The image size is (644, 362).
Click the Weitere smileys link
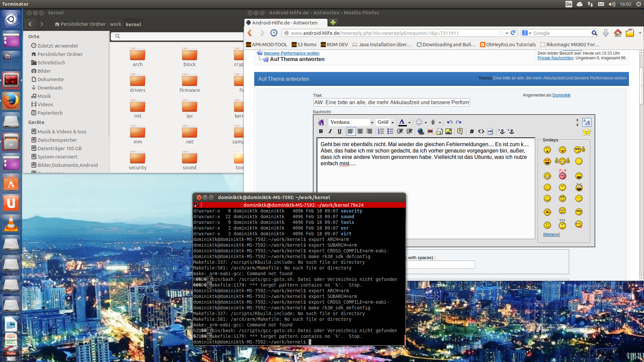tap(551, 235)
